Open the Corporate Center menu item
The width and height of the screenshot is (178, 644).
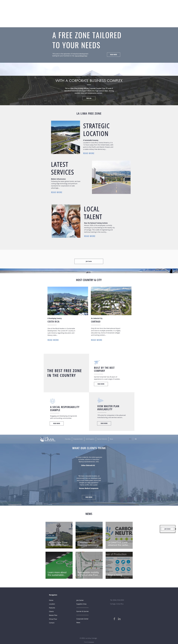pos(78,439)
